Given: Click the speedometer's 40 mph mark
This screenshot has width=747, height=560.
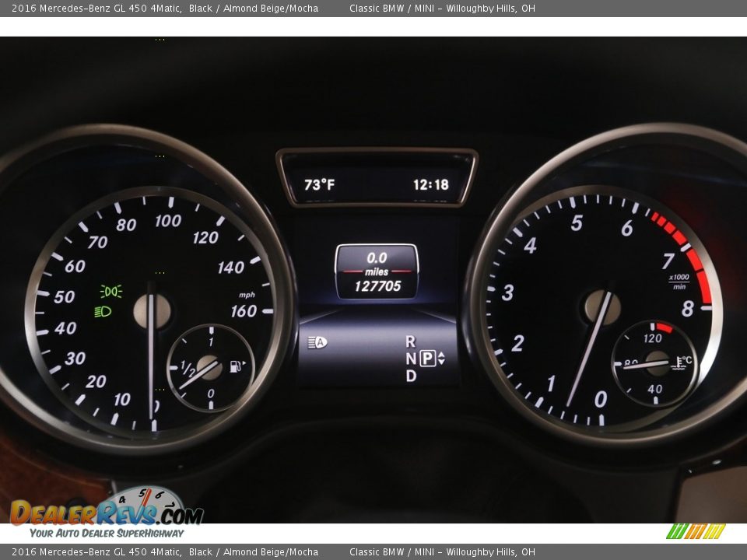Looking at the screenshot, I should coord(65,328).
